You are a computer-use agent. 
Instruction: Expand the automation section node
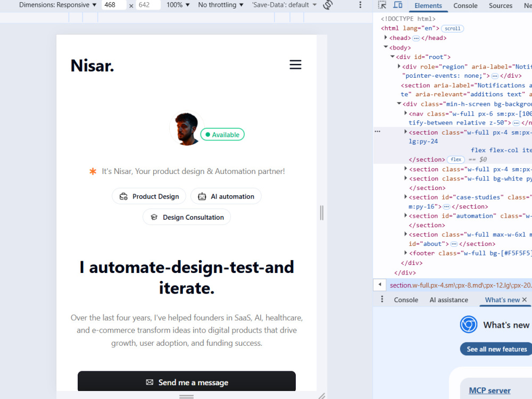pyautogui.click(x=405, y=215)
